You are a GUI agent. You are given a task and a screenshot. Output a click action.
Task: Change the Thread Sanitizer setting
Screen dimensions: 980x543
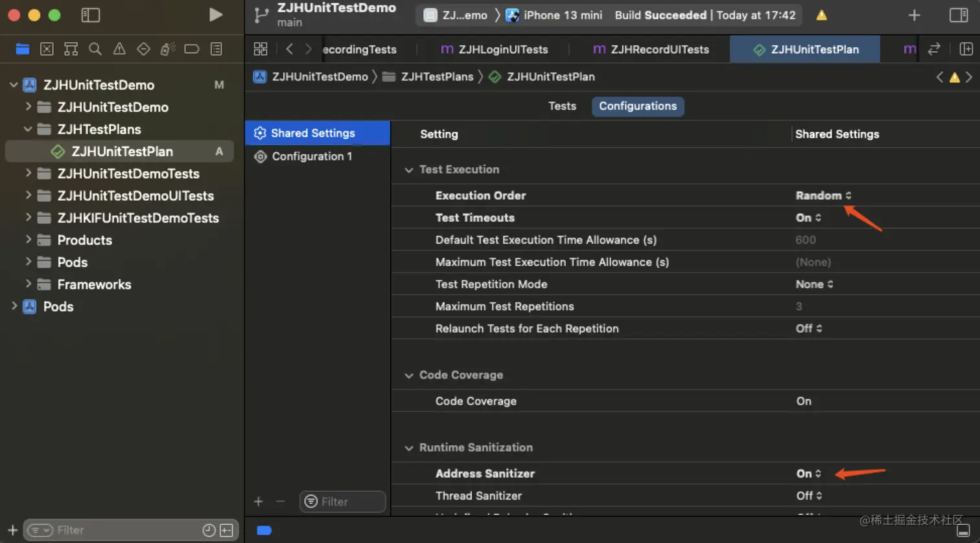click(x=809, y=496)
